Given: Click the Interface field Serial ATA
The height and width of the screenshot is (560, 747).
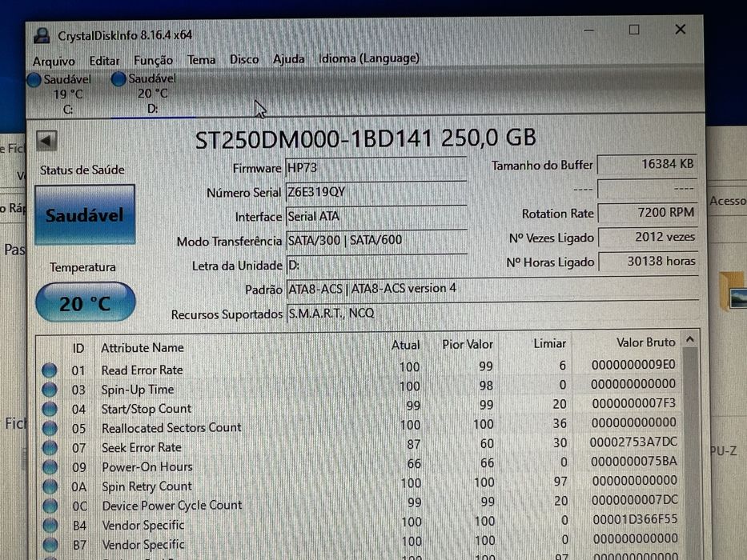Looking at the screenshot, I should 376,217.
